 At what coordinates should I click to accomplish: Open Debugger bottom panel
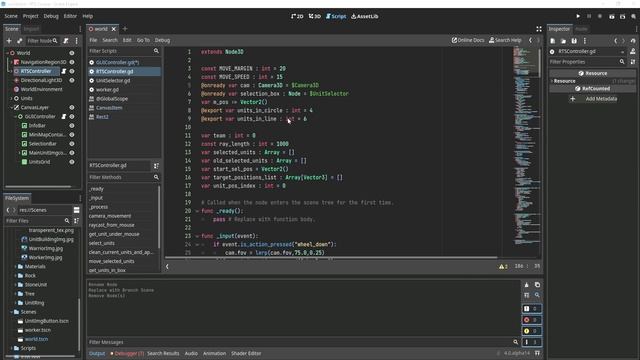pos(127,353)
